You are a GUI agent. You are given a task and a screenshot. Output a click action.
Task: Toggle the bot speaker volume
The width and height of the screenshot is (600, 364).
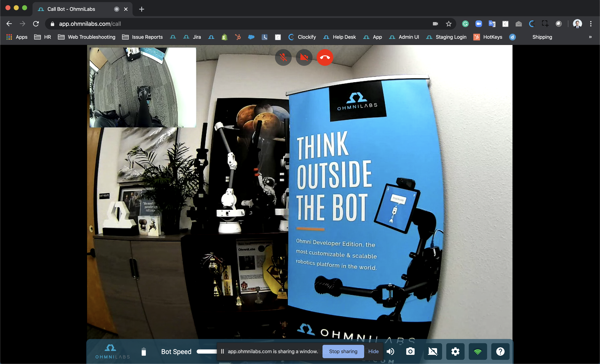click(390, 351)
